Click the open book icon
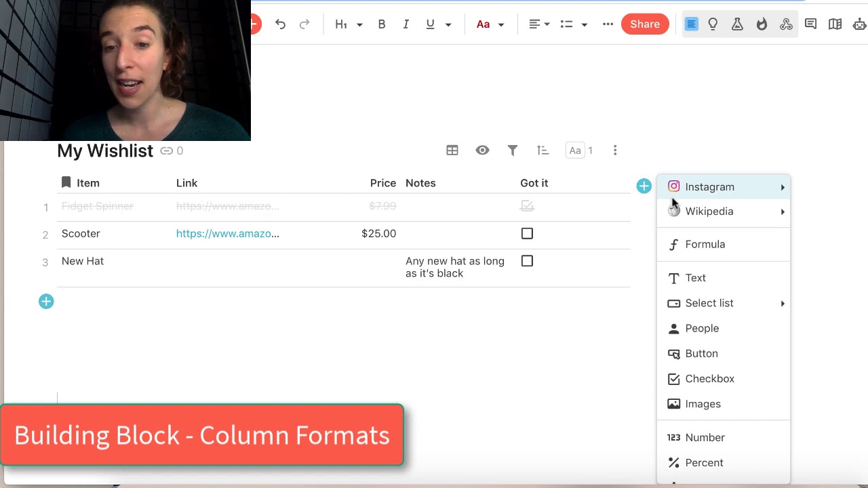Screen dimensions: 868x488 835,24
